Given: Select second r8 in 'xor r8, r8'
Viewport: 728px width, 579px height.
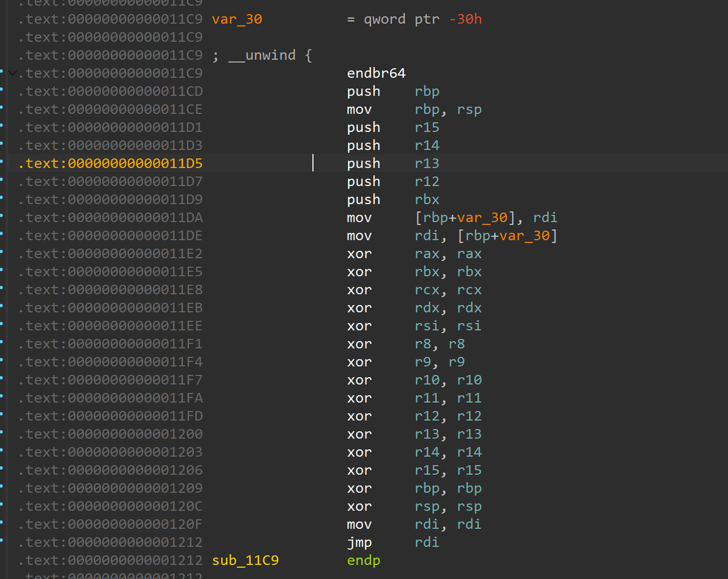Looking at the screenshot, I should (457, 344).
